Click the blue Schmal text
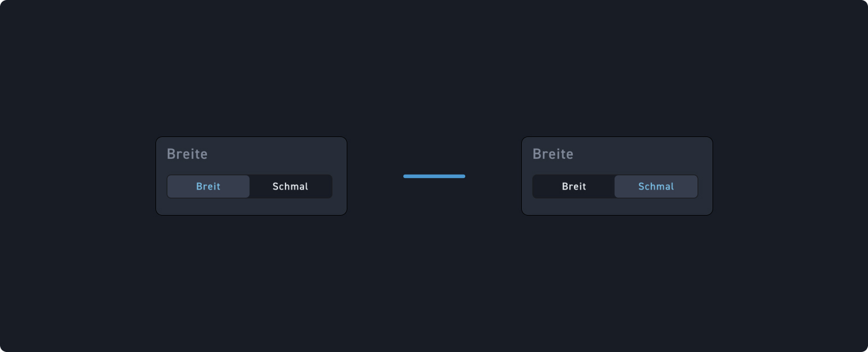 (656, 187)
